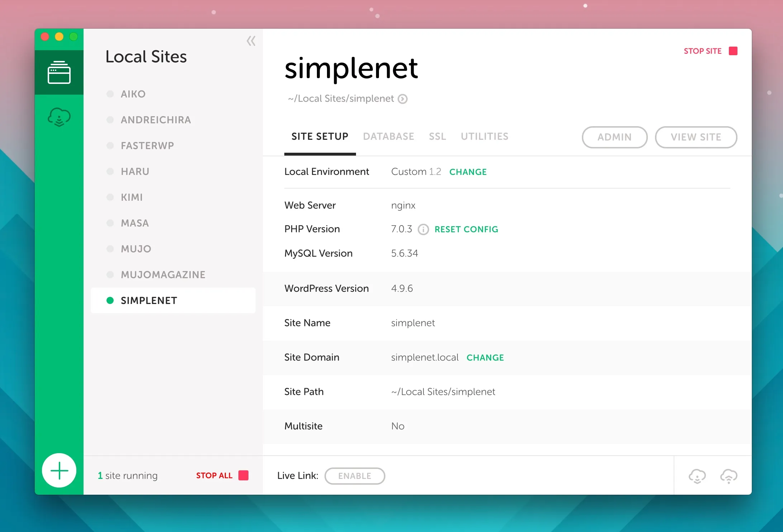Viewport: 783px width, 532px height.
Task: Click the simplenet.local domain value
Action: [425, 357]
